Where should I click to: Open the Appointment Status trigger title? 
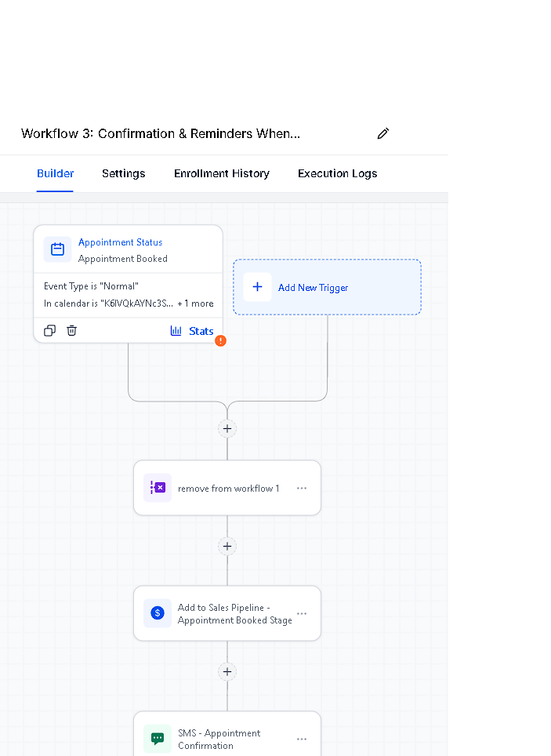pyautogui.click(x=120, y=242)
